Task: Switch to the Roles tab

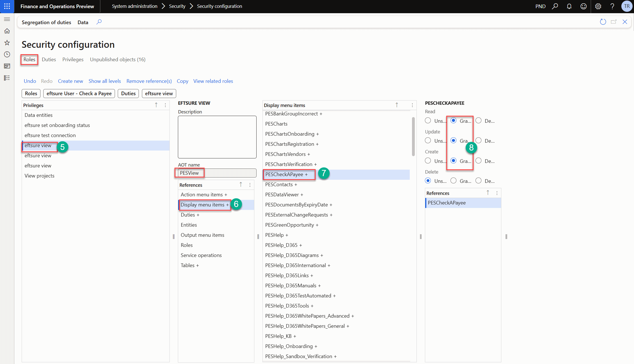Action: point(30,59)
